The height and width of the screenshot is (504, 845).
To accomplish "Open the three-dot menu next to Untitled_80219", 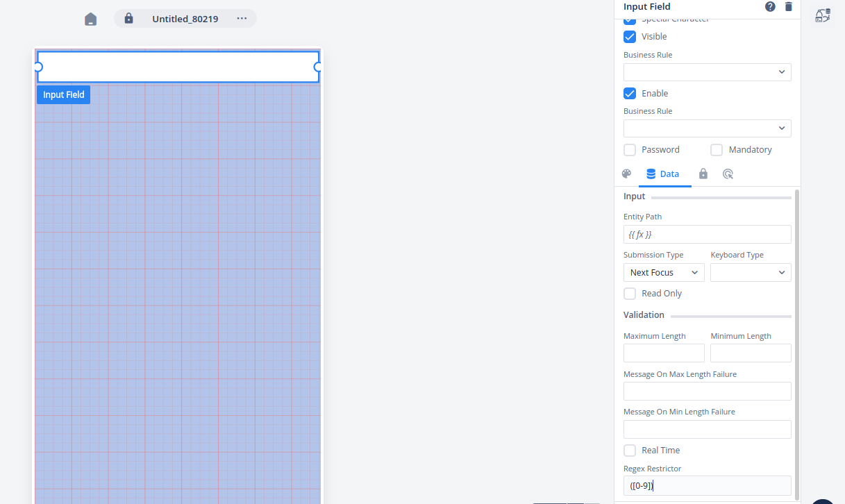I will (x=242, y=19).
